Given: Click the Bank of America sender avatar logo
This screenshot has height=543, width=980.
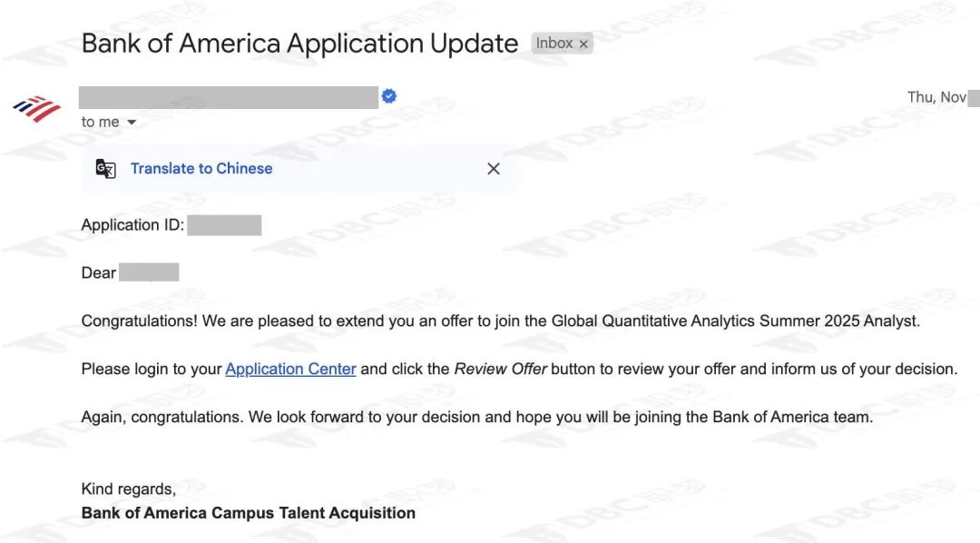Looking at the screenshot, I should click(37, 109).
